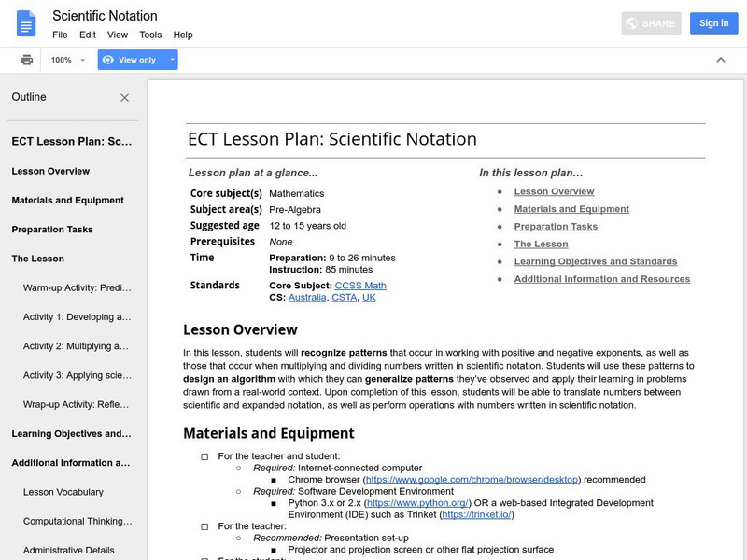Collapse the toolbar with the chevron-up icon
The image size is (747, 560).
coord(721,60)
